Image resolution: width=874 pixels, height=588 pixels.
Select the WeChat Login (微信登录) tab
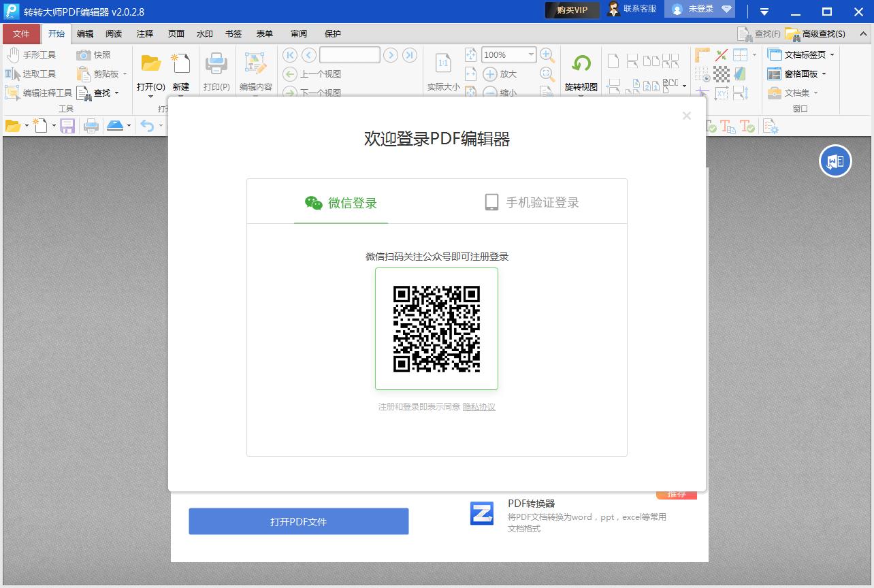click(341, 203)
